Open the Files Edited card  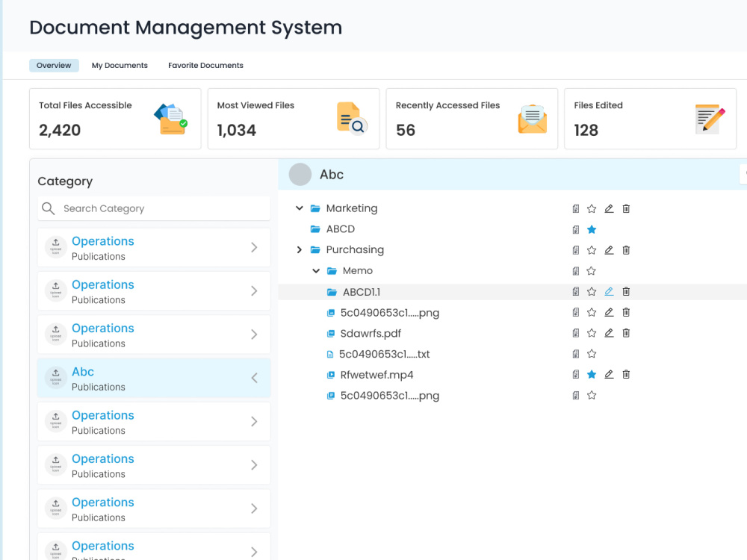tap(651, 119)
